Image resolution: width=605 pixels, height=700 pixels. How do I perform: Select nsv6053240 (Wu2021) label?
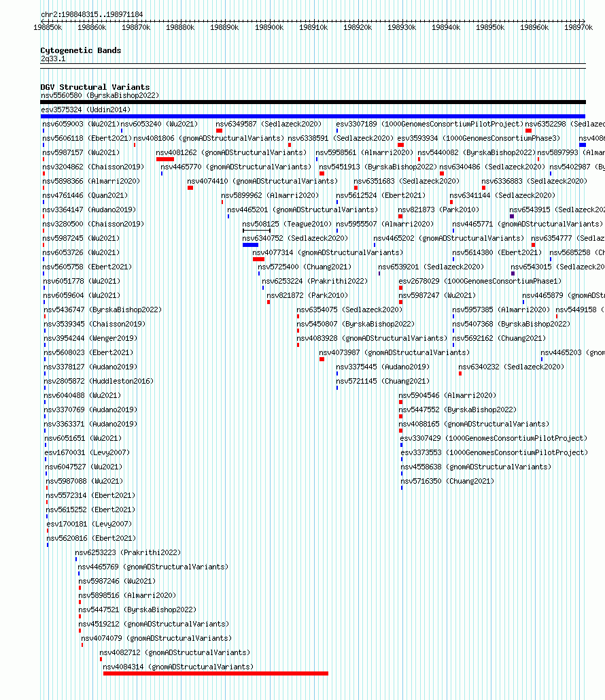coord(159,124)
